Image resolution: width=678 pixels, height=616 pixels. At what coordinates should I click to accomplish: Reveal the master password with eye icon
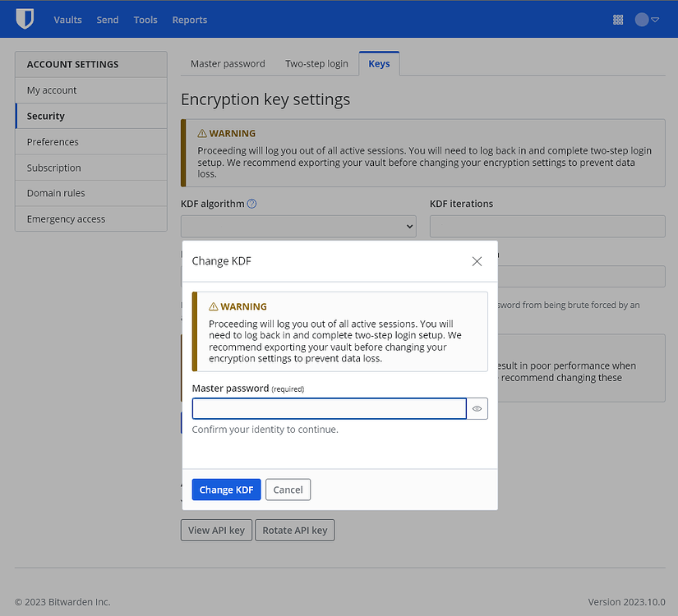click(x=477, y=408)
